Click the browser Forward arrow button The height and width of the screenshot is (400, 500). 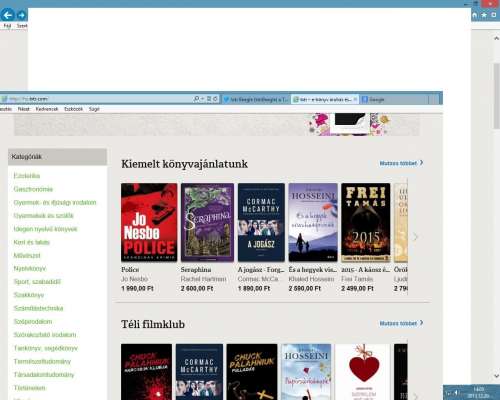(22, 15)
